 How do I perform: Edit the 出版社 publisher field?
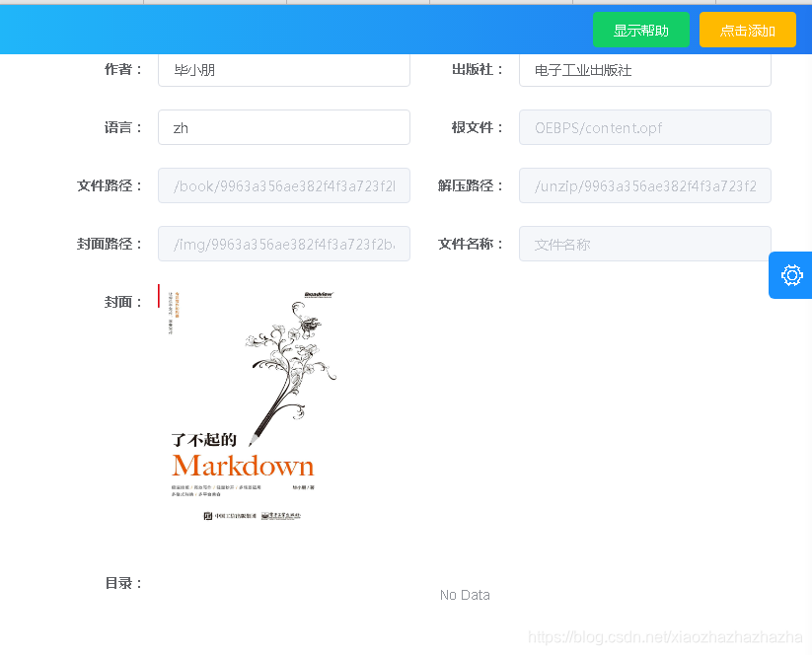coord(644,70)
